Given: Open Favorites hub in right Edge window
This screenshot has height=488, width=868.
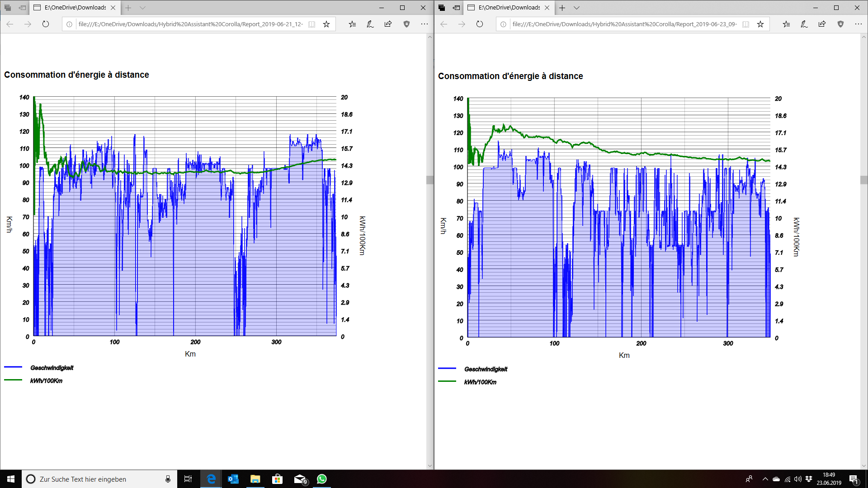Looking at the screenshot, I should point(787,24).
